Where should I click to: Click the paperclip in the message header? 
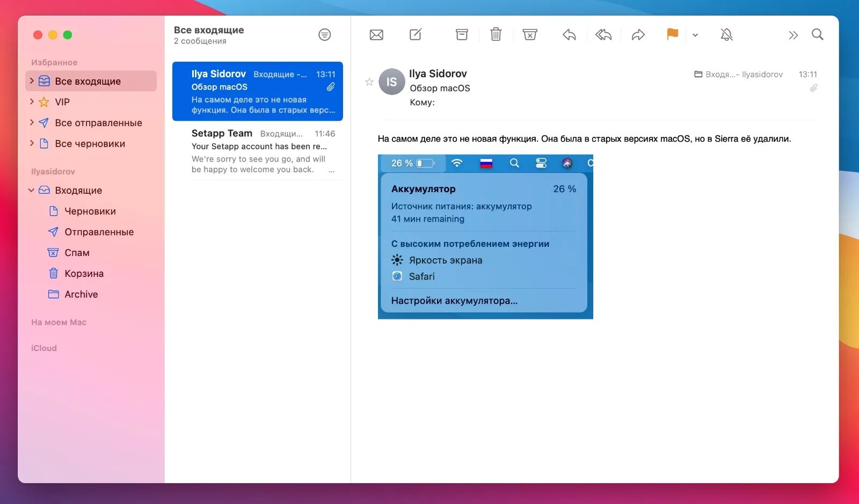click(x=814, y=88)
